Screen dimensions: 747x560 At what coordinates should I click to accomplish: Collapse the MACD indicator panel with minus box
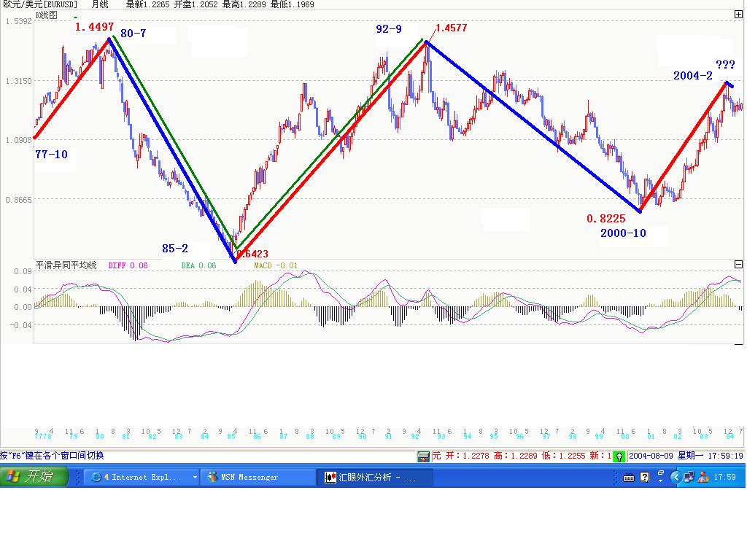tap(738, 264)
